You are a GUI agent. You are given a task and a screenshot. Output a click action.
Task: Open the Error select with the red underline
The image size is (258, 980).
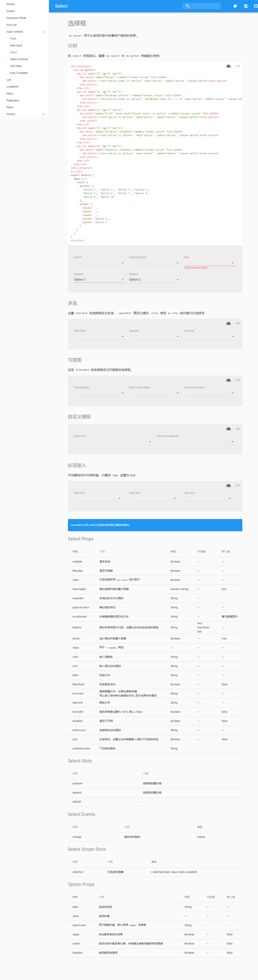click(210, 262)
